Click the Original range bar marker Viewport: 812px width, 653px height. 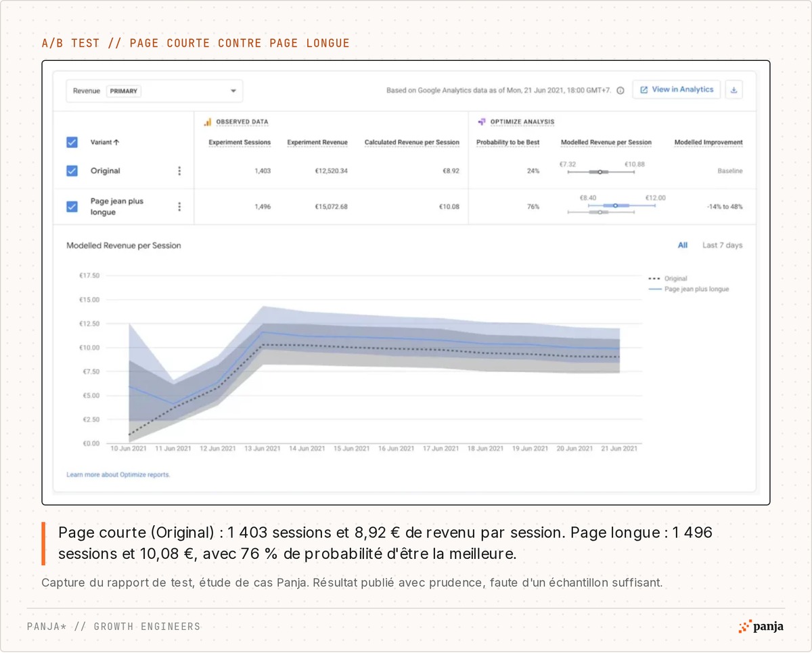pyautogui.click(x=600, y=172)
